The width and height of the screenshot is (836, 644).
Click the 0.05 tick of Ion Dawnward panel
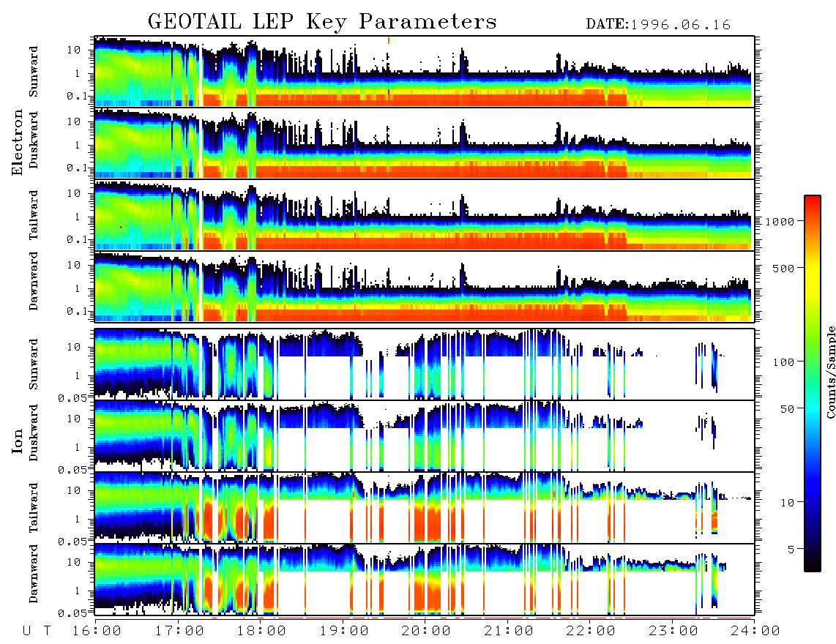(x=72, y=613)
